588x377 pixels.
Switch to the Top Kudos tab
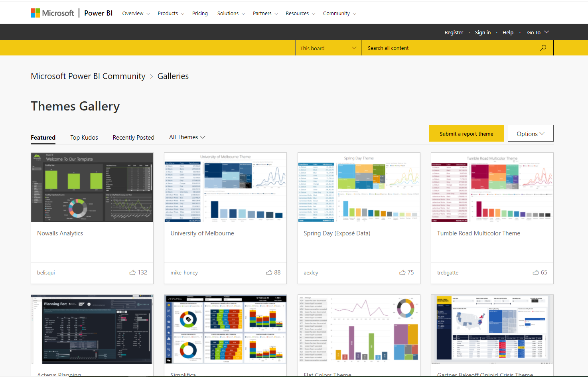coord(84,138)
